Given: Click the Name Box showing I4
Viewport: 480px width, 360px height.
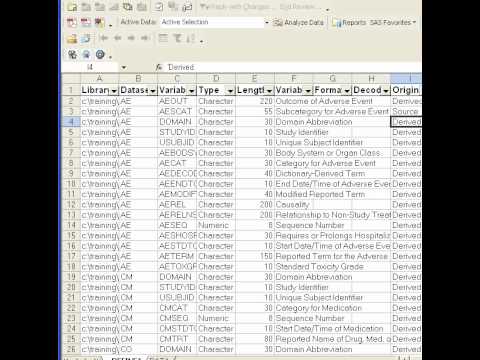Looking at the screenshot, I should pyautogui.click(x=90, y=67).
